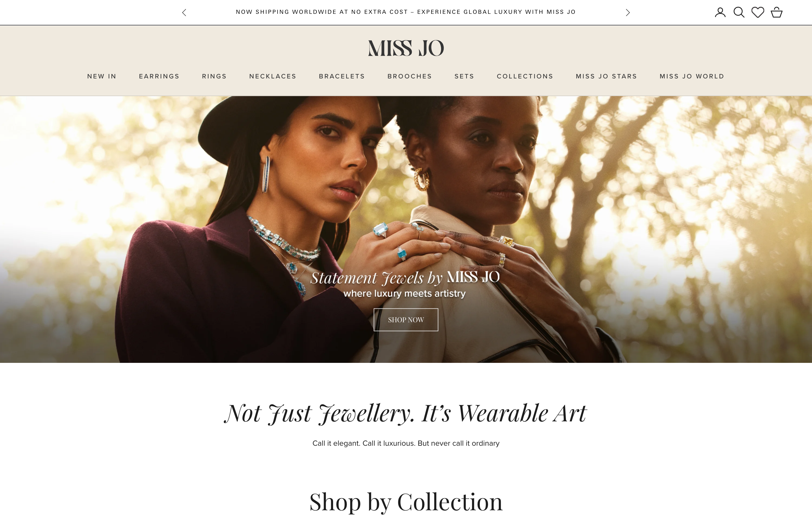Open the wishlist heart icon
This screenshot has width=812, height=528.
pos(758,12)
